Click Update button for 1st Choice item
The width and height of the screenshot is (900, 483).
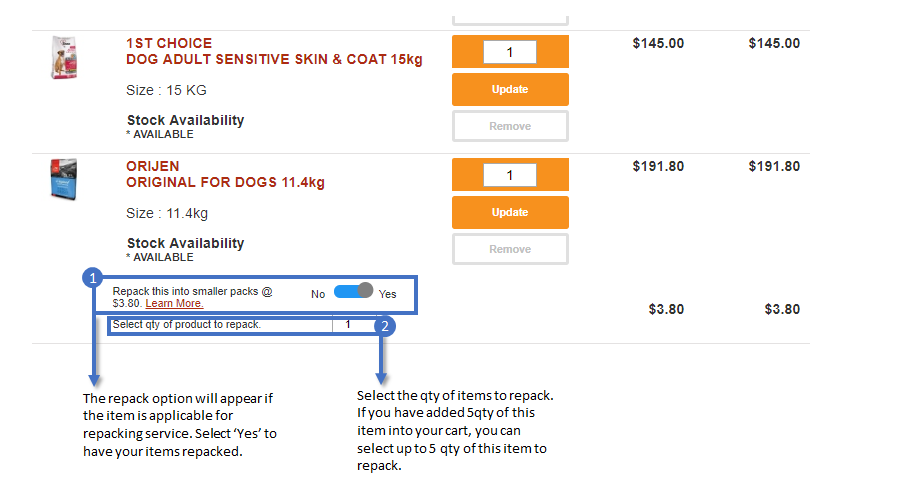click(510, 89)
